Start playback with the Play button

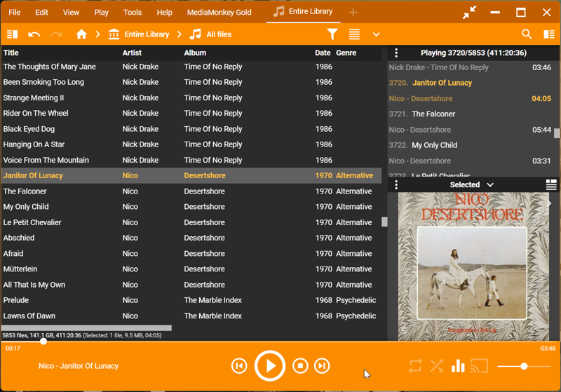tap(270, 366)
